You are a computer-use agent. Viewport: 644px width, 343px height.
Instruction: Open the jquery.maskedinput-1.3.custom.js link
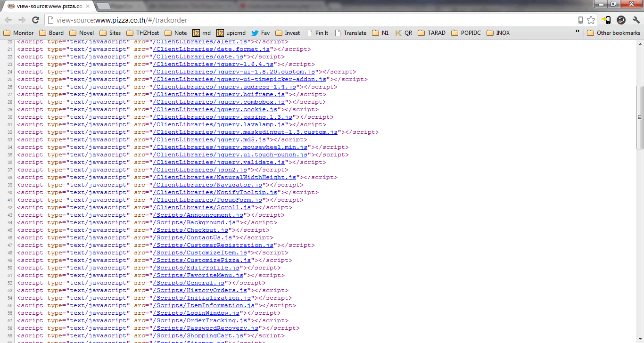tap(245, 132)
